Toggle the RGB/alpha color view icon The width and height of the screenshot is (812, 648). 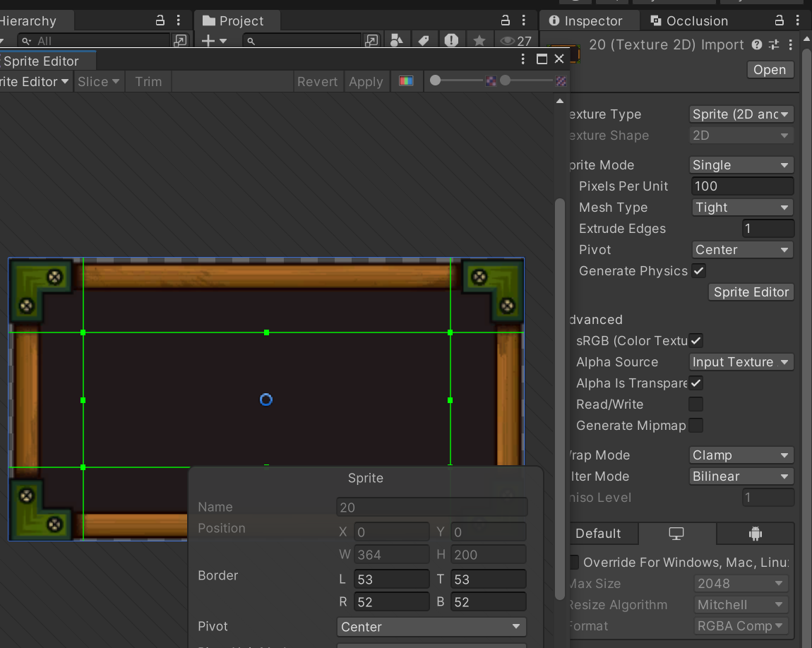pyautogui.click(x=405, y=81)
